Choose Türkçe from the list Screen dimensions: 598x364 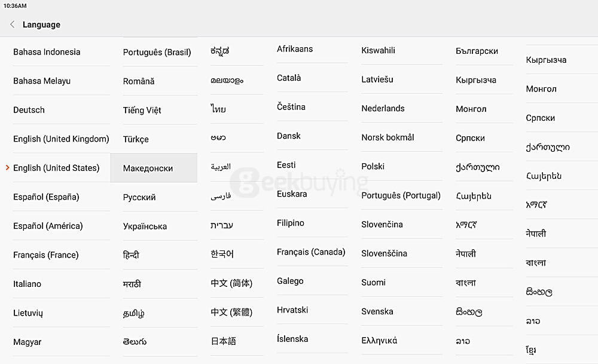point(136,139)
